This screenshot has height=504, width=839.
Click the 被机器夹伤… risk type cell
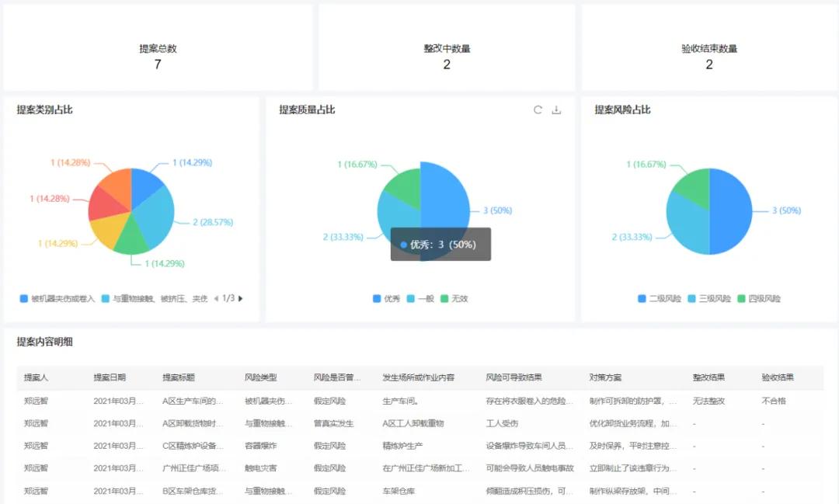tap(268, 401)
